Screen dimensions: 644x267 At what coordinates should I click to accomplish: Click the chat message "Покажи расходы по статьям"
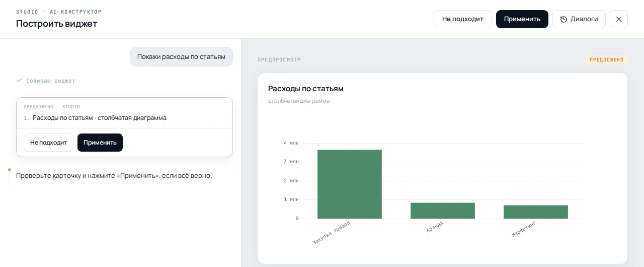click(181, 57)
